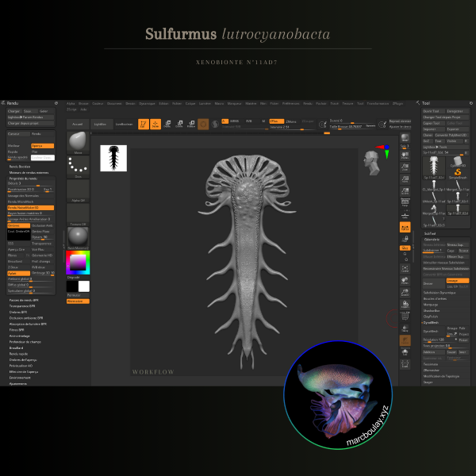The height and width of the screenshot is (476, 476).
Task: Click the Scroll canvas icon on right shelf
Action: pyautogui.click(x=405, y=155)
